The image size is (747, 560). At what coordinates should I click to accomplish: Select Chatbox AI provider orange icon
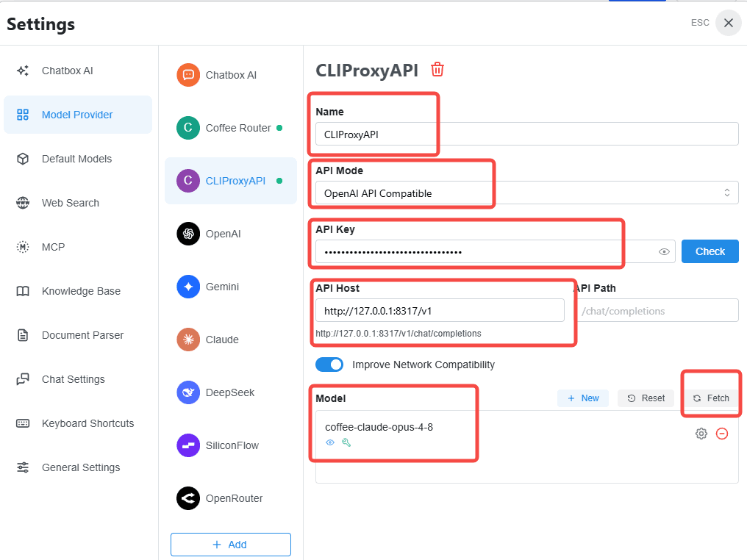tap(188, 75)
